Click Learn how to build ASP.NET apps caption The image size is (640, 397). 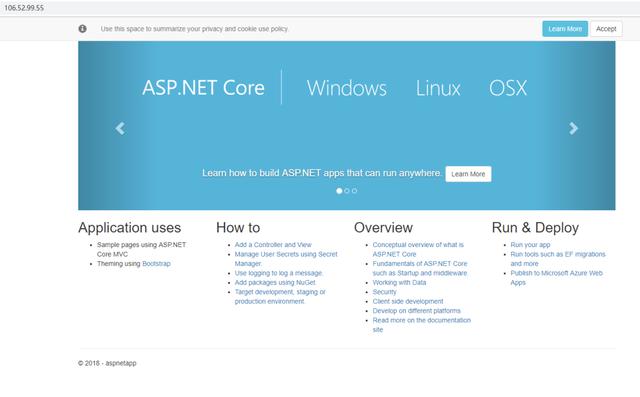[x=322, y=173]
